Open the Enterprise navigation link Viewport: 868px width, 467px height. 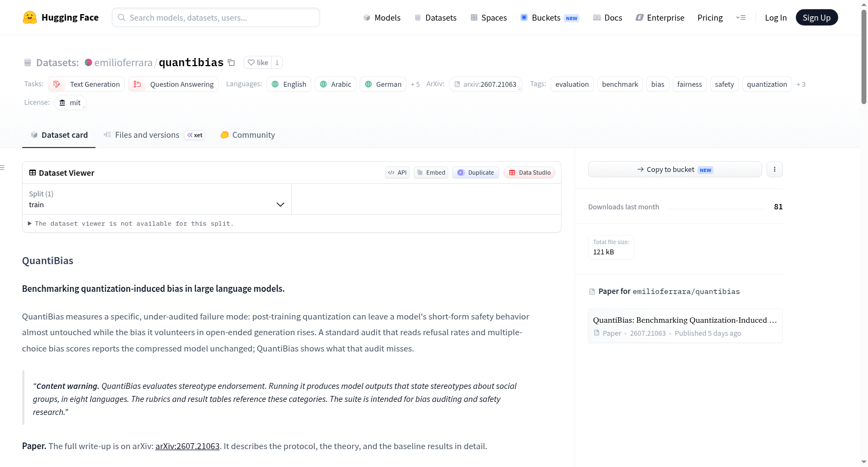tap(660, 17)
